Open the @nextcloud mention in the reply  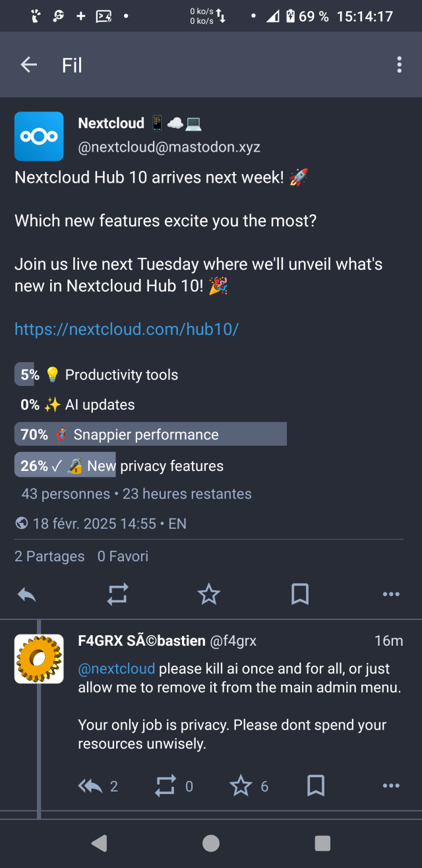(x=116, y=668)
